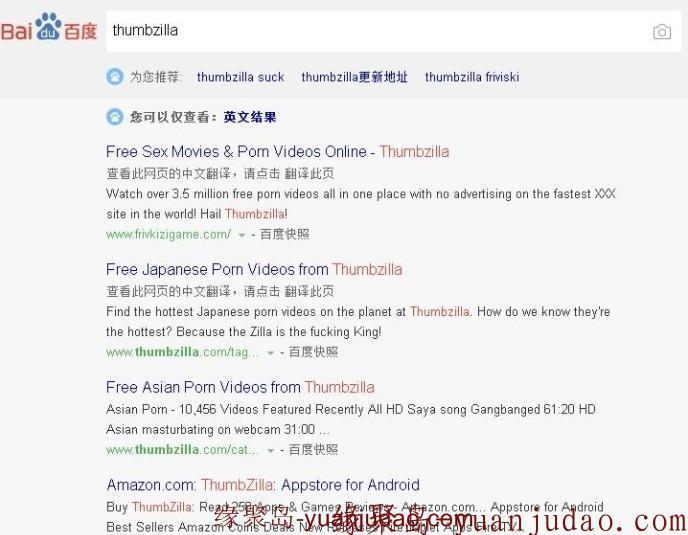The width and height of the screenshot is (688, 535).
Task: Select suggestion thumbzilla suck
Action: (x=240, y=77)
